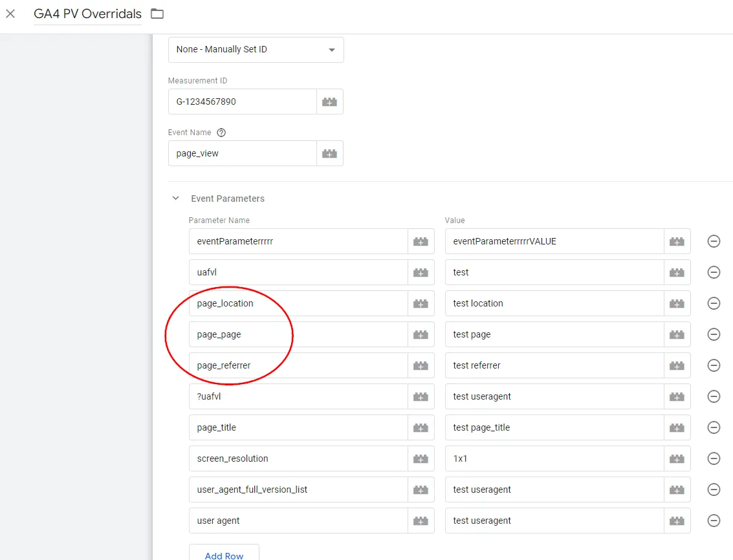Click Add Row button
The width and height of the screenshot is (733, 560).
(224, 555)
